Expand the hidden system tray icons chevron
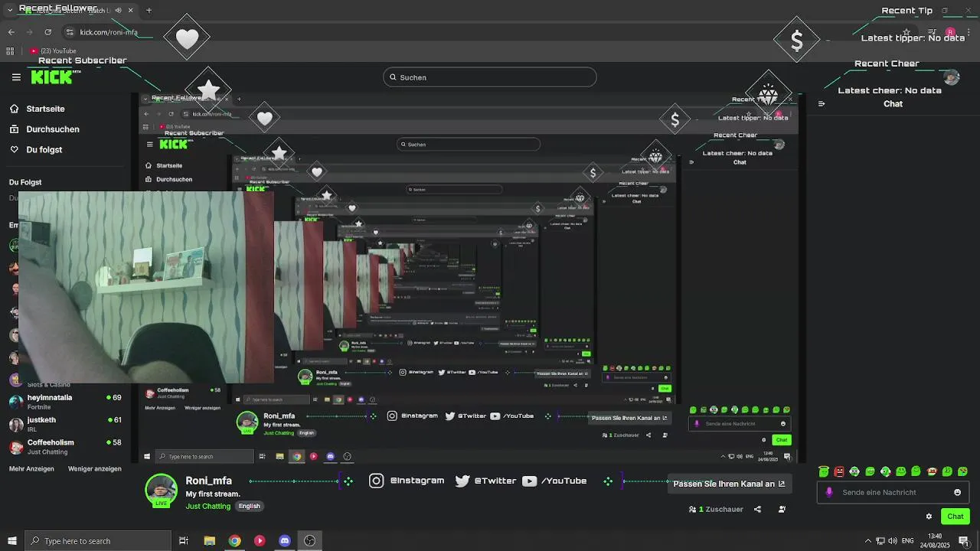This screenshot has width=980, height=551. (x=867, y=541)
